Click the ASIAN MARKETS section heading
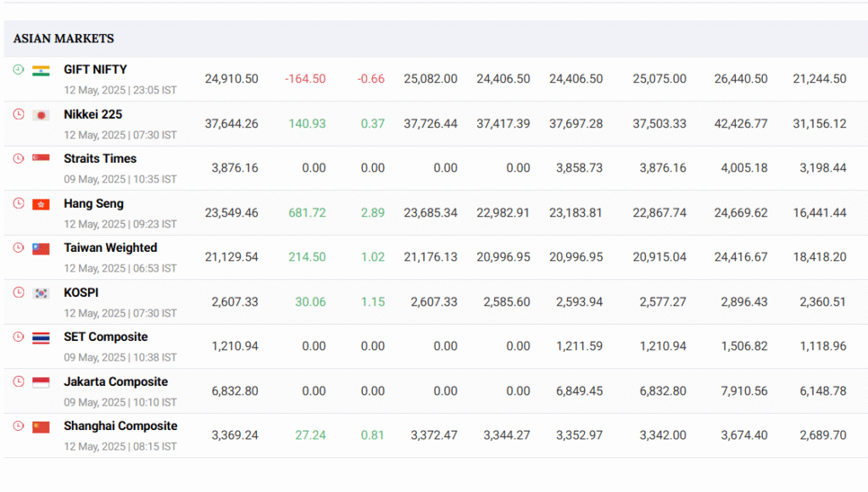 coord(64,38)
